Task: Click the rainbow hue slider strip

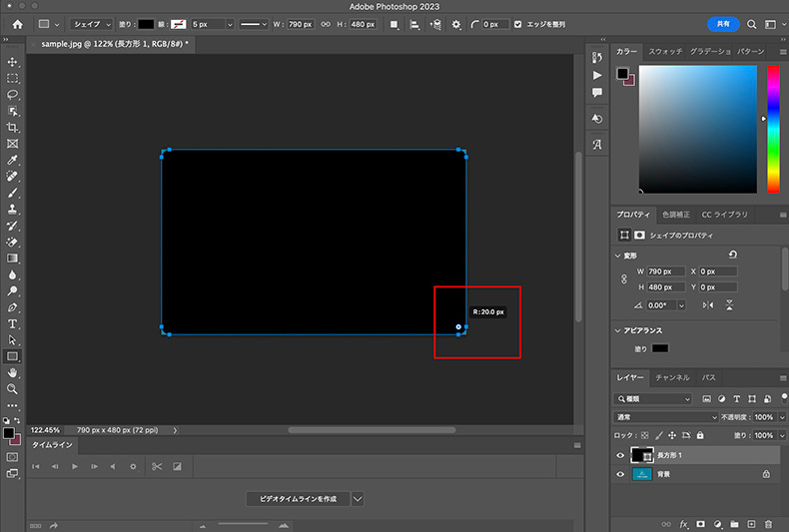Action: [772, 130]
